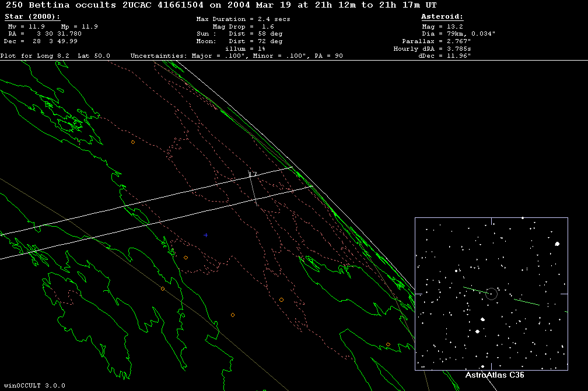Select the "Asteroid:" heading

[442, 17]
